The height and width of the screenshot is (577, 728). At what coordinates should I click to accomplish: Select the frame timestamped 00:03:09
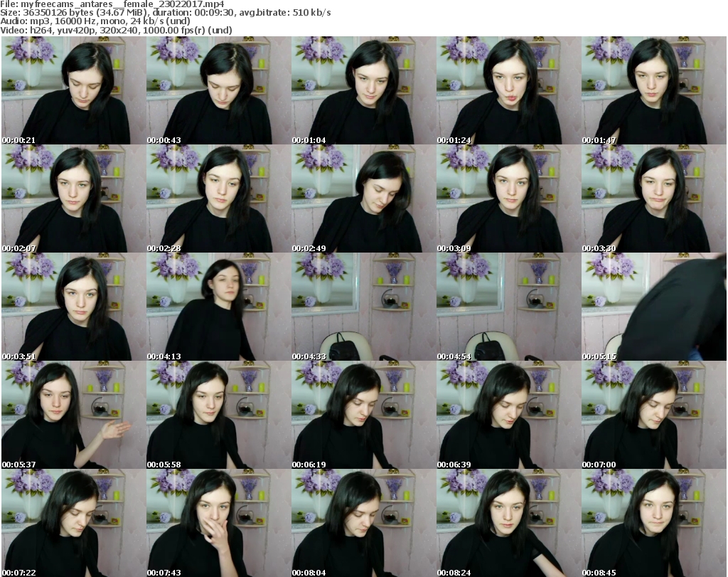(508, 198)
